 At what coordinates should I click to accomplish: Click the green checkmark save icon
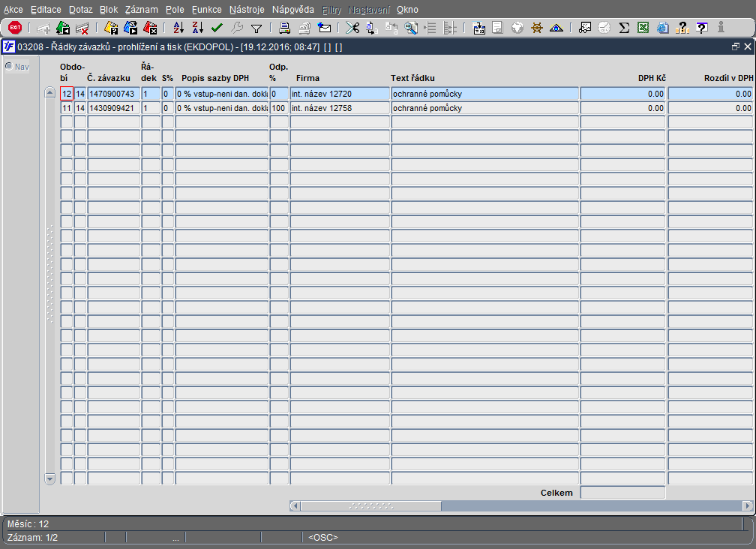(x=217, y=28)
